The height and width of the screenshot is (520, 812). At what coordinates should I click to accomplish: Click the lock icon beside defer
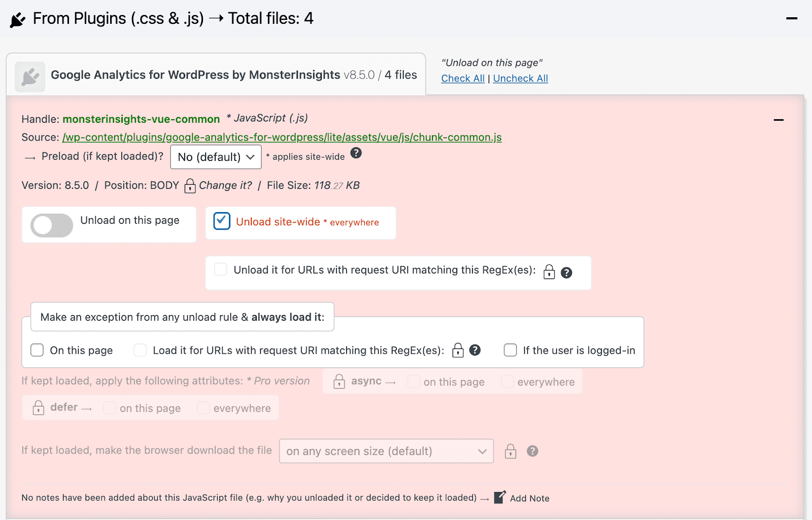[x=38, y=407]
